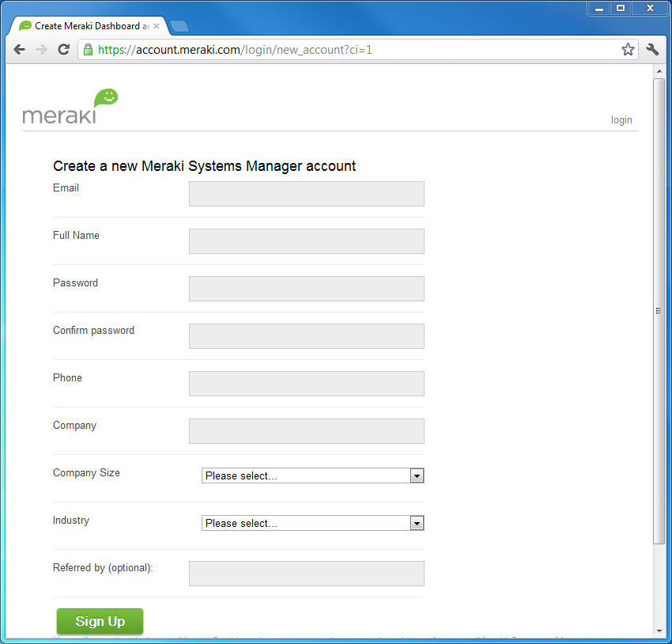
Task: Click the 'Industry' label text
Action: (71, 521)
